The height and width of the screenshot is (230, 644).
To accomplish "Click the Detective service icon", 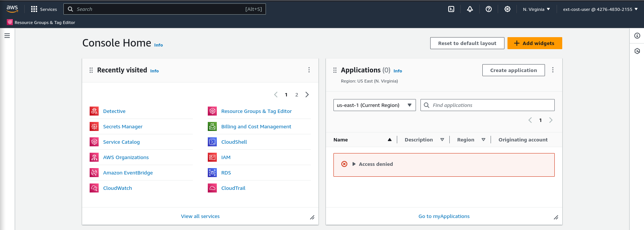I will [94, 111].
